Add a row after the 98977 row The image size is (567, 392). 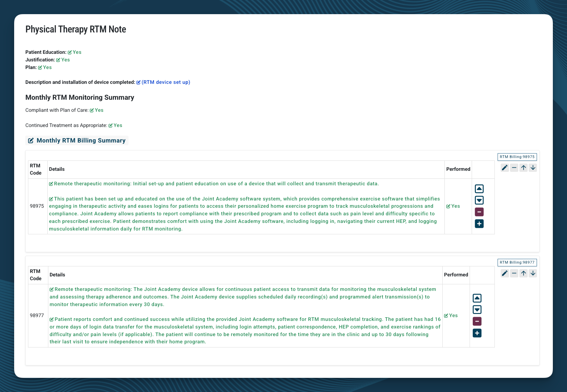[477, 333]
